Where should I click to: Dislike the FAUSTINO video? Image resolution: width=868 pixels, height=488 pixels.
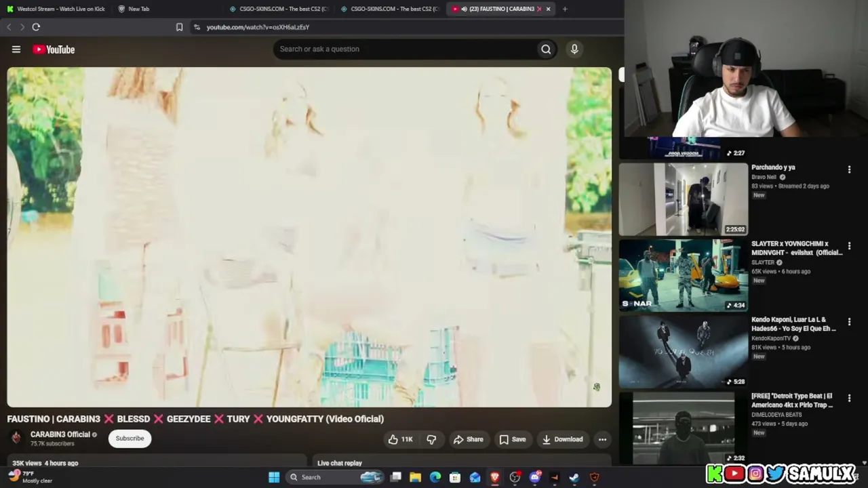click(x=431, y=439)
